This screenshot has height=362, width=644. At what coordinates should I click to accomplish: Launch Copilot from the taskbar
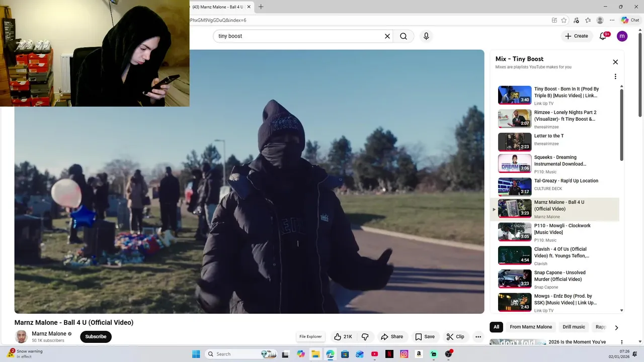[301, 354]
